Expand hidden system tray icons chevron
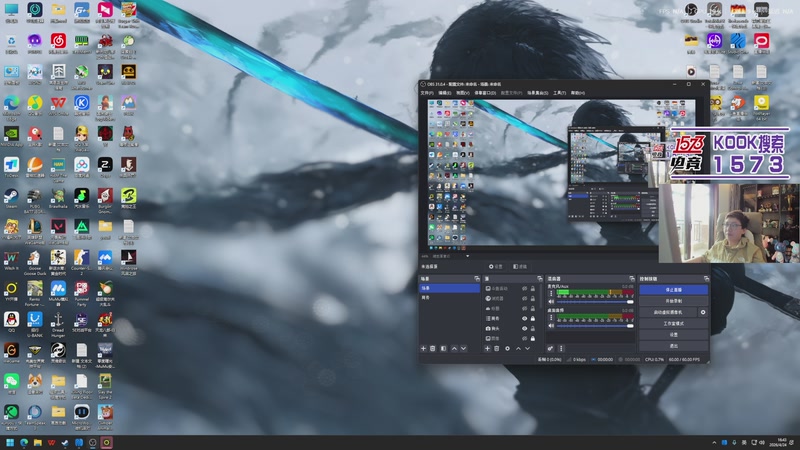The height and width of the screenshot is (450, 800). click(x=714, y=442)
